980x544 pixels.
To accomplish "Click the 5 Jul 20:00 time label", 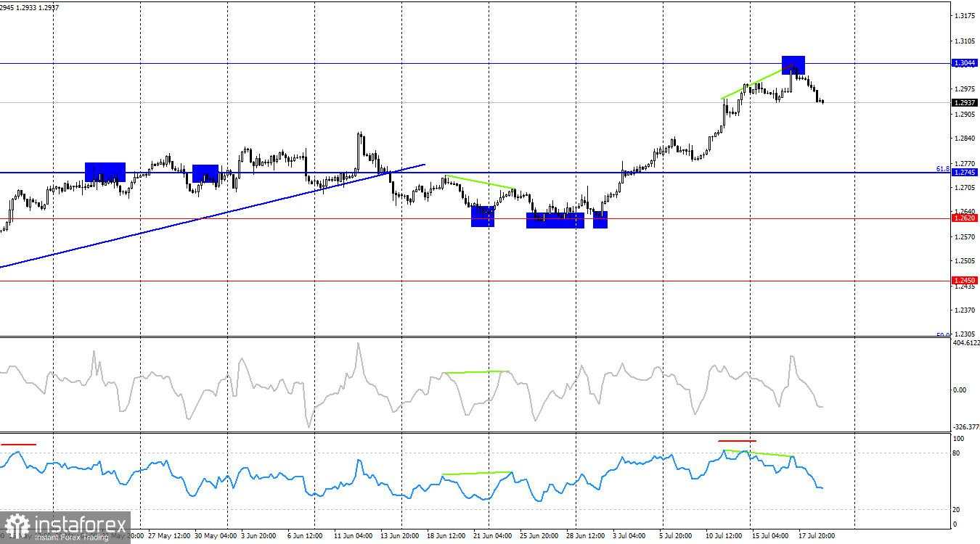I will 677,537.
